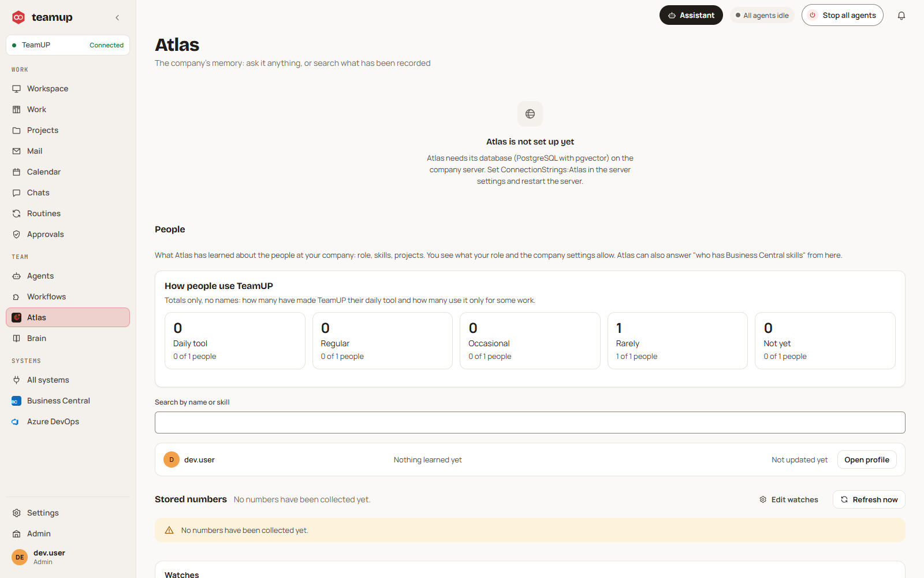Viewport: 924px width, 578px height.
Task: Open the Assistant panel
Action: pyautogui.click(x=691, y=16)
